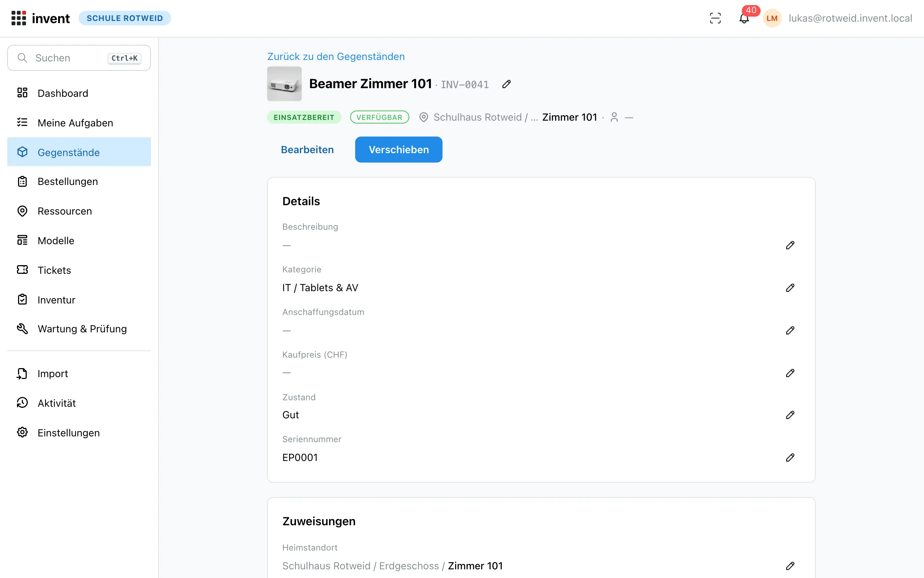Viewport: 924px width, 578px height.
Task: Click the Beamer Zimmer 101 title
Action: (x=370, y=84)
